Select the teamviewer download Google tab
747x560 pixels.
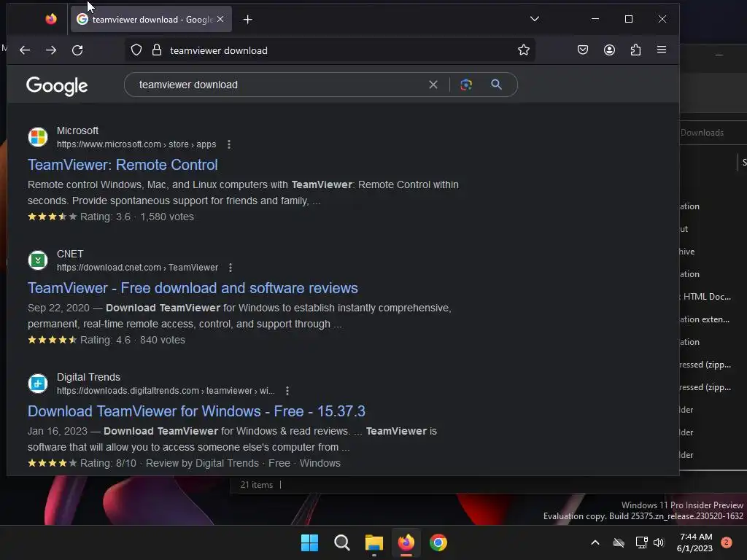click(151, 19)
